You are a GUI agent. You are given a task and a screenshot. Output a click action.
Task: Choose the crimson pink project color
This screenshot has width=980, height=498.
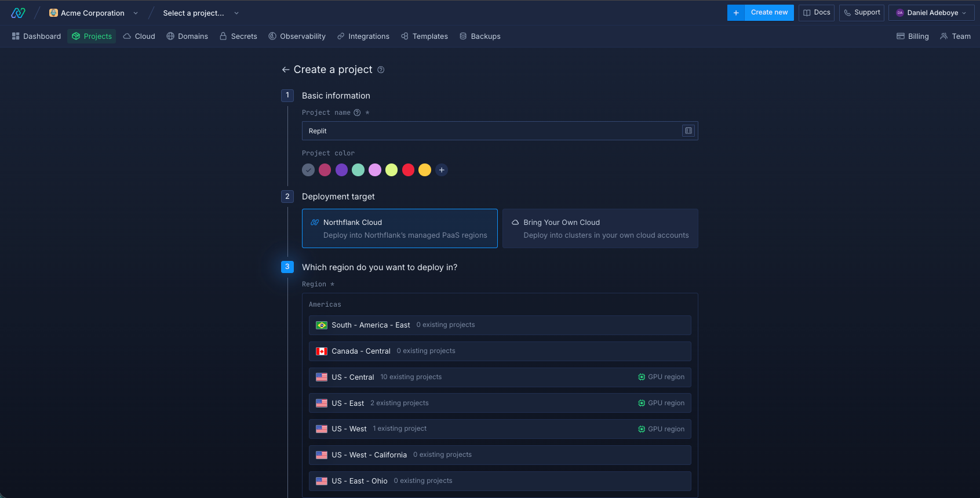325,170
